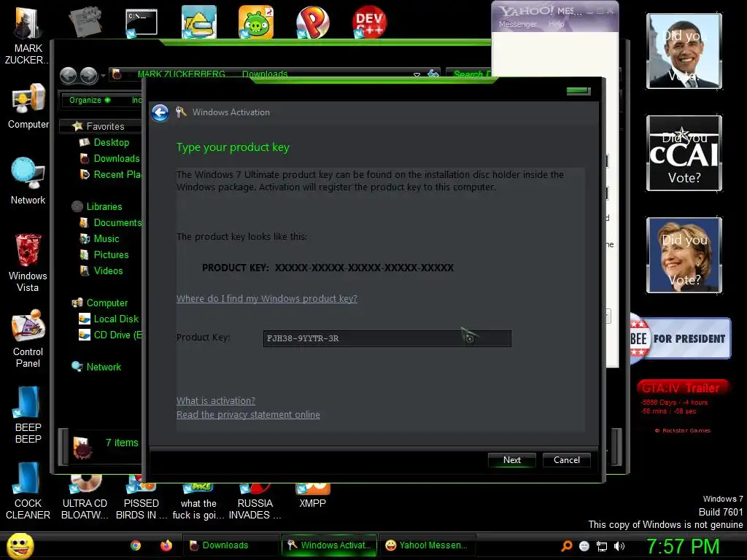Click the 7:57 PM taskbar clock
Image resolution: width=747 pixels, height=560 pixels.
point(683,546)
